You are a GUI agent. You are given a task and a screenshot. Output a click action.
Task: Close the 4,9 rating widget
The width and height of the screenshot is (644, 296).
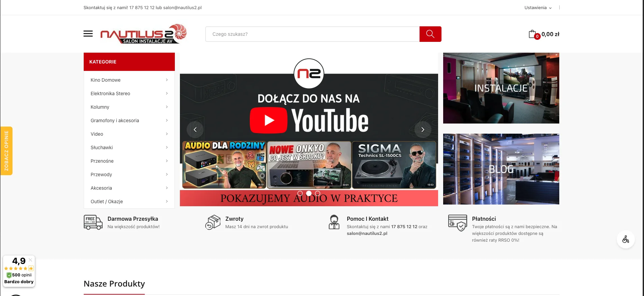pos(30,260)
